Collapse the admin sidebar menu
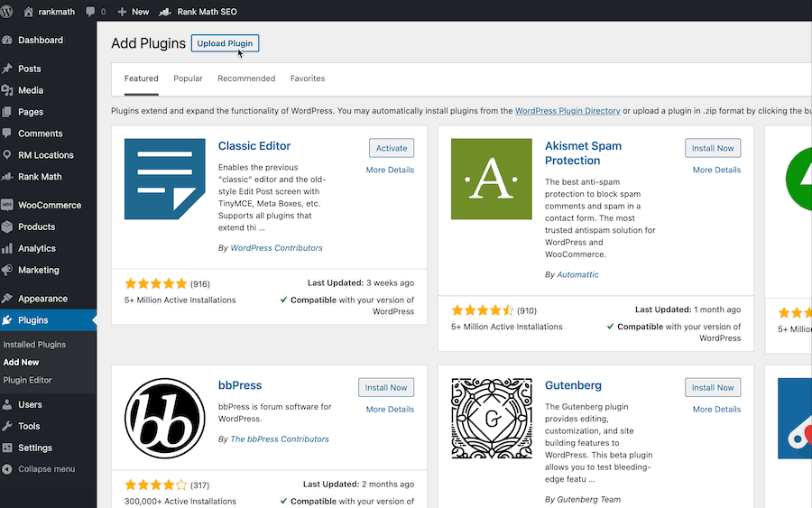The height and width of the screenshot is (508, 812). [x=40, y=469]
